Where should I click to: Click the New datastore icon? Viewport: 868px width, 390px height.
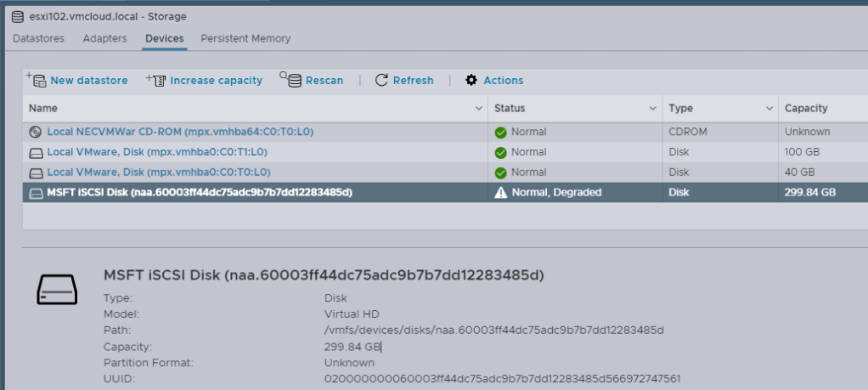pos(37,80)
